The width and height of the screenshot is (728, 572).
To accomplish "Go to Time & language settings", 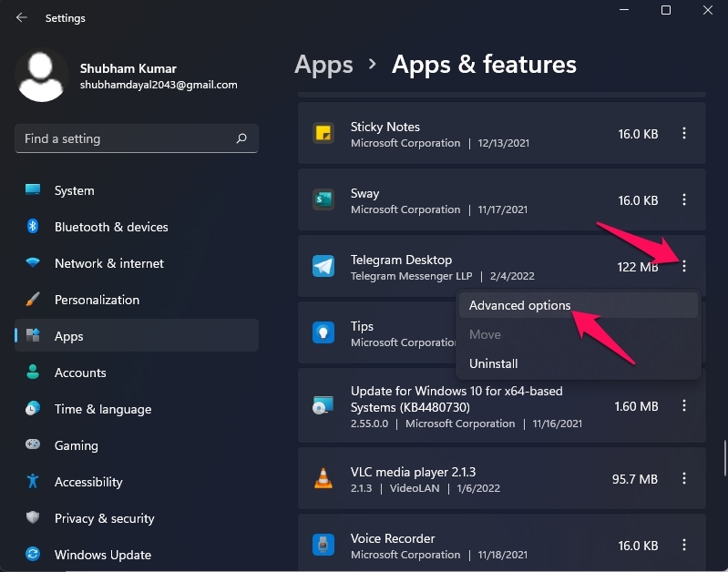I will point(137,409).
